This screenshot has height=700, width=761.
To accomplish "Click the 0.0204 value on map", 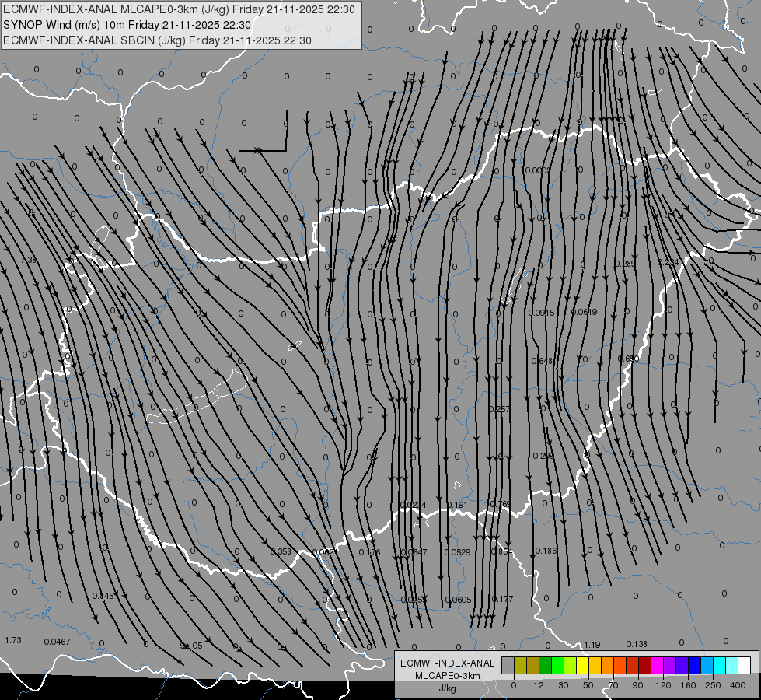I will click(414, 505).
